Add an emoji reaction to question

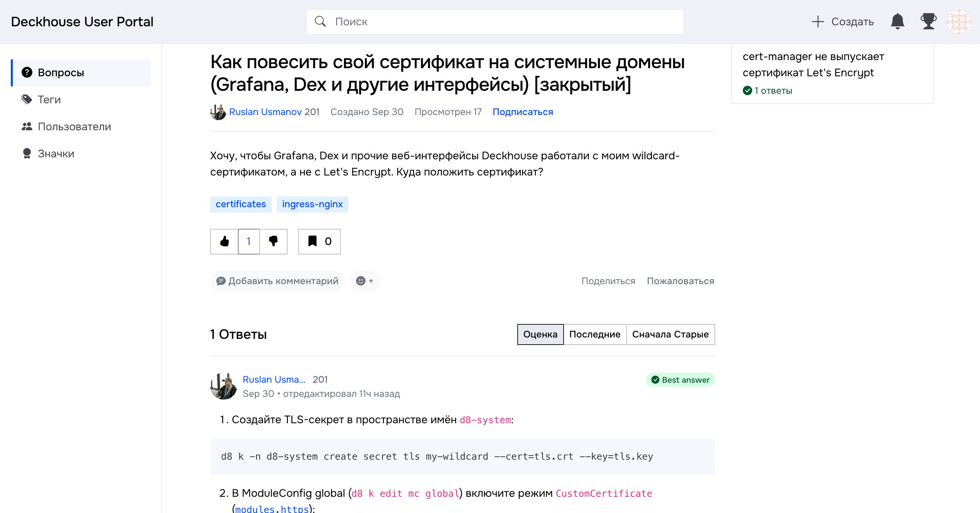pos(364,281)
